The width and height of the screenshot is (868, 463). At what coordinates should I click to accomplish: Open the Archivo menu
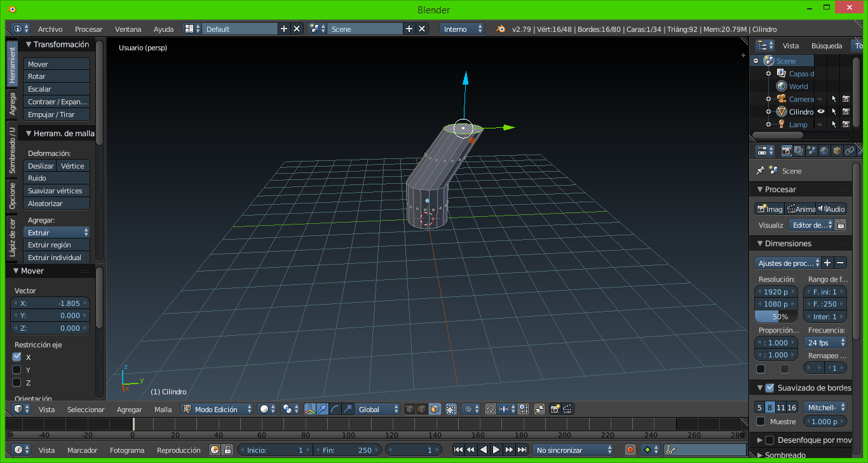pyautogui.click(x=50, y=29)
